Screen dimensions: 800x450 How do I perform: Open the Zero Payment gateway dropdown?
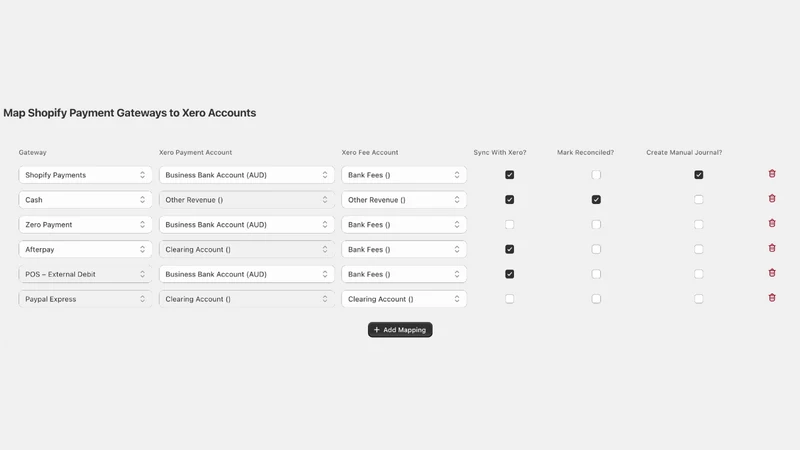(x=85, y=224)
